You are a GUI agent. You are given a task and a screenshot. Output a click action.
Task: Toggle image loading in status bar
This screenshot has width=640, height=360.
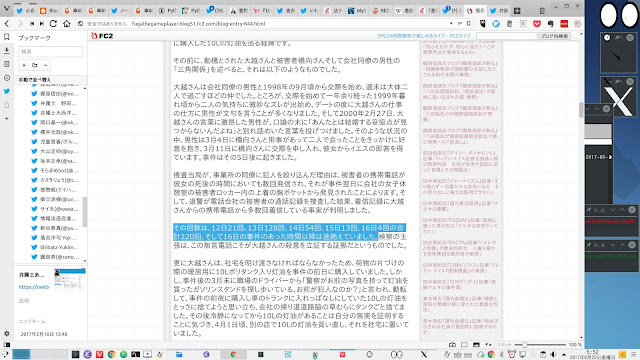point(476,345)
